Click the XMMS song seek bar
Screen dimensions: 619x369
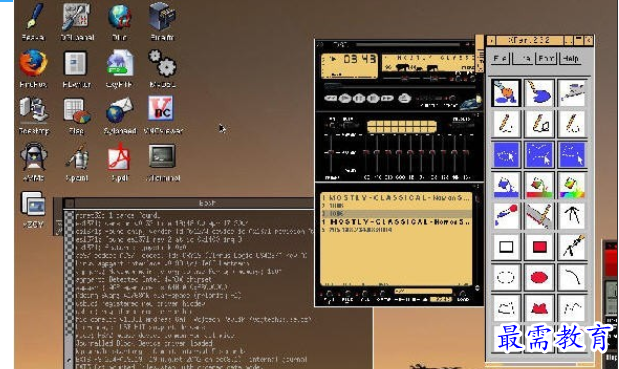coord(399,86)
